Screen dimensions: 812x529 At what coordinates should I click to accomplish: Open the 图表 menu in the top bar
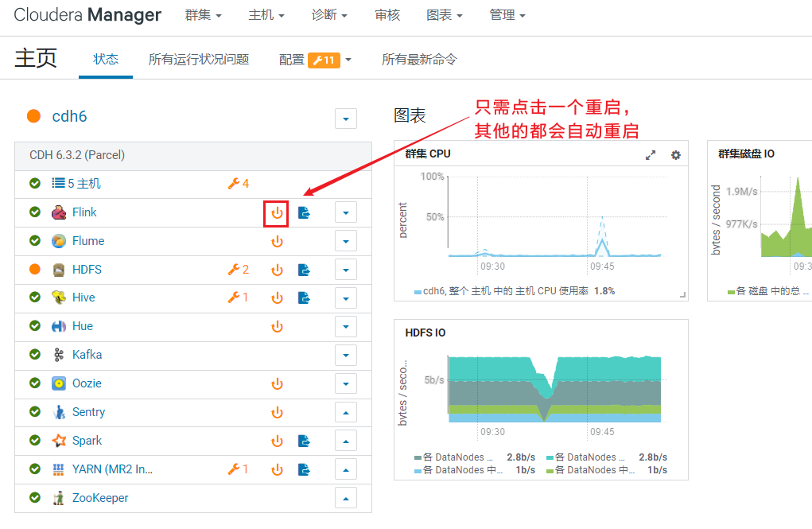[445, 15]
